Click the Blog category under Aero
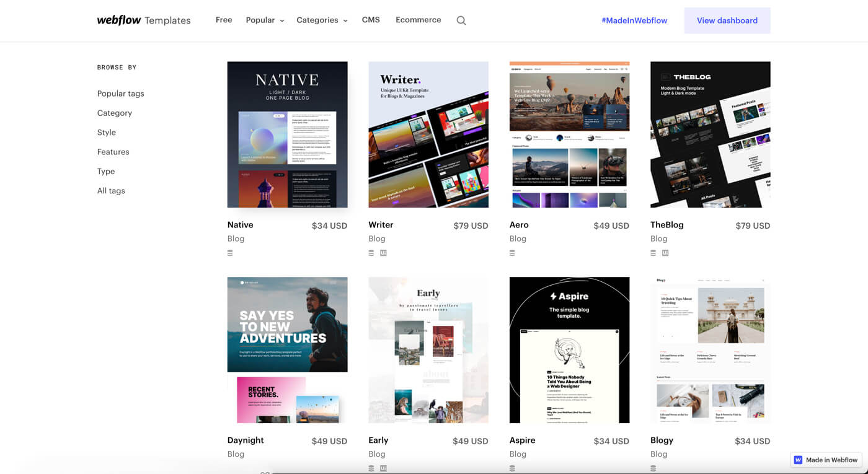868x474 pixels. point(518,239)
